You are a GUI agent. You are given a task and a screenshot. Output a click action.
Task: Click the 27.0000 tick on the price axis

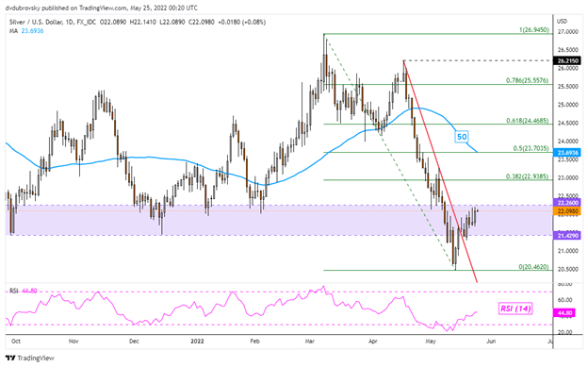pyautogui.click(x=567, y=32)
